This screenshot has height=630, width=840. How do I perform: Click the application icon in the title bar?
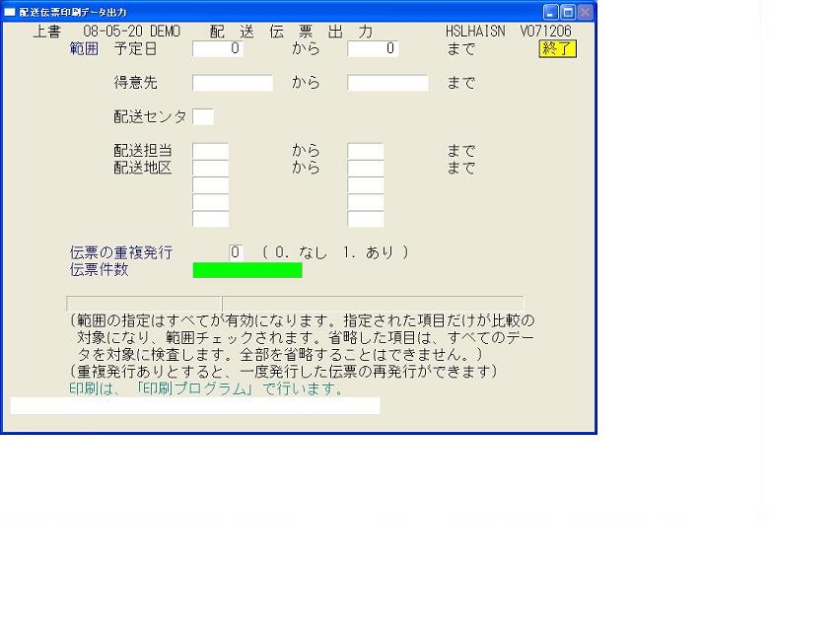11,12
